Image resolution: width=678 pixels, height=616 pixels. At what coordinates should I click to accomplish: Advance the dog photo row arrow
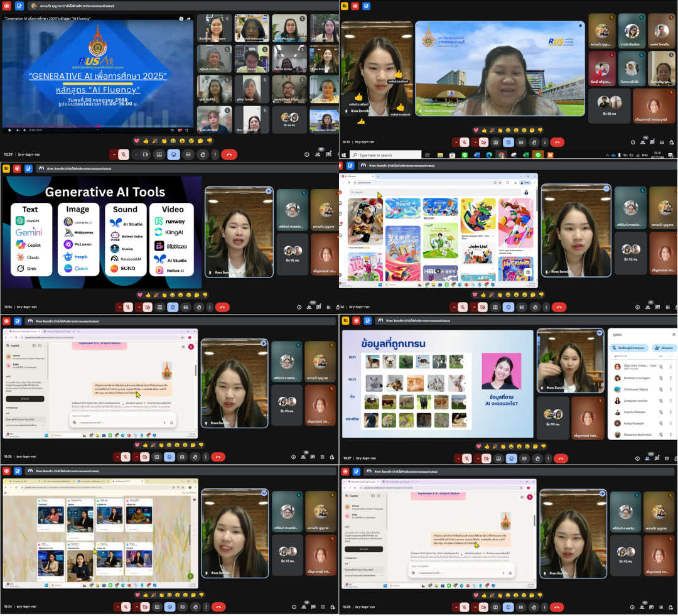click(462, 362)
